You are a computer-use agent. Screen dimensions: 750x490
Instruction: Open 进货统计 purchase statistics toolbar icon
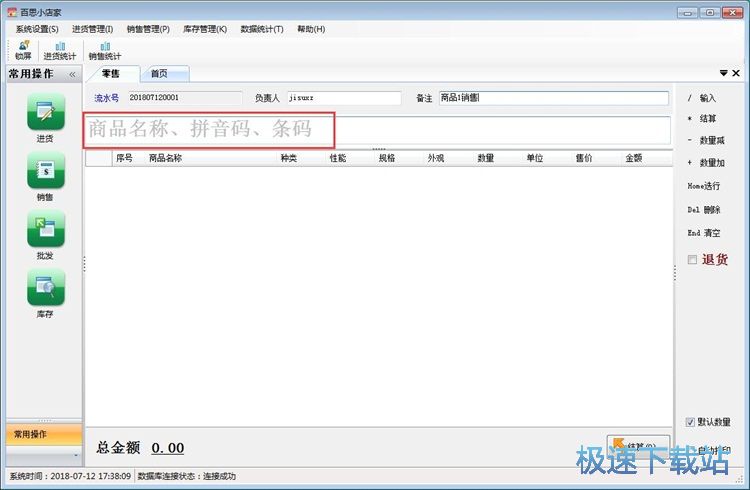click(60, 50)
